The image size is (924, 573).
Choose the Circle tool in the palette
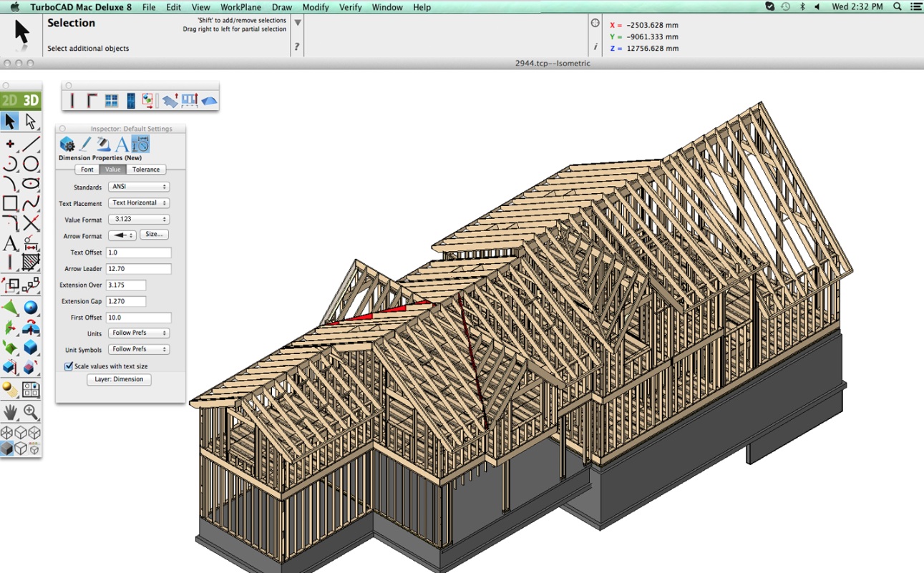pos(31,164)
